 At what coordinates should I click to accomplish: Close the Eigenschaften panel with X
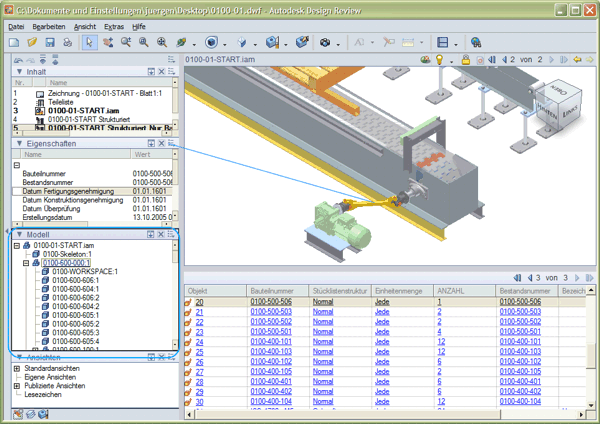point(161,144)
